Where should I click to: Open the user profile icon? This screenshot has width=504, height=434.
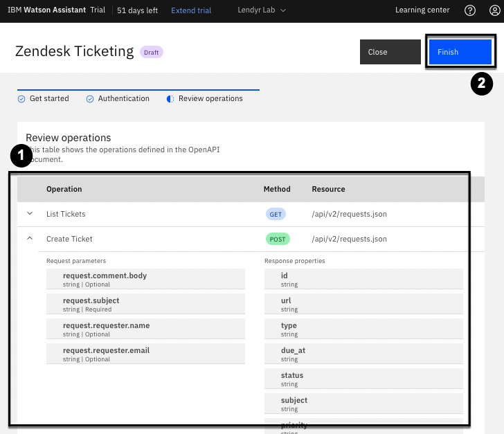495,10
